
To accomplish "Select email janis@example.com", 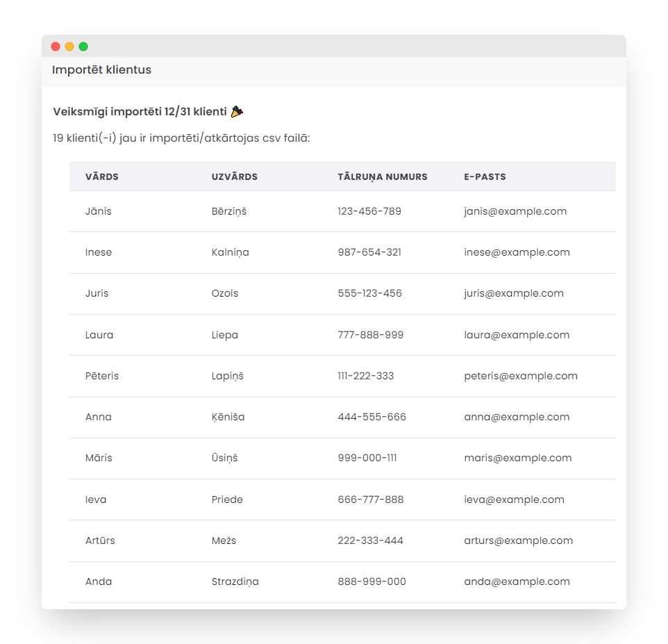I will tap(515, 211).
